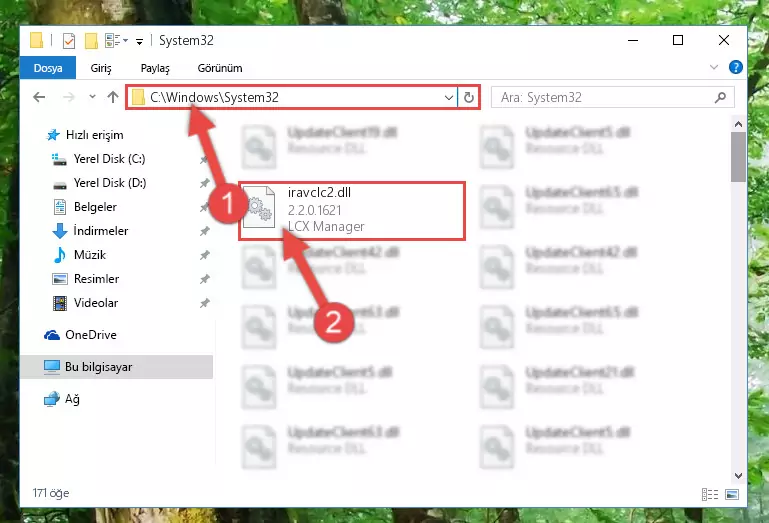The width and height of the screenshot is (769, 523).
Task: Open Yerel Disk (D:) in sidebar
Action: point(109,183)
